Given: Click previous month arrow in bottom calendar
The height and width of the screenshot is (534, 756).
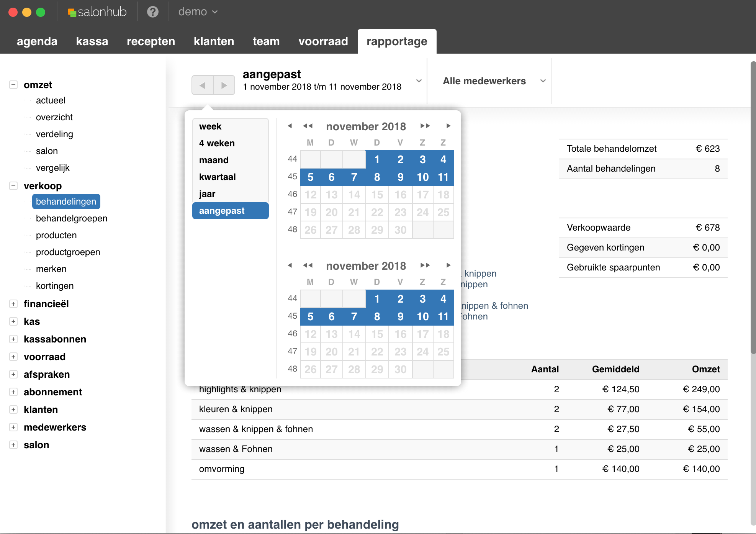Looking at the screenshot, I should [x=290, y=265].
